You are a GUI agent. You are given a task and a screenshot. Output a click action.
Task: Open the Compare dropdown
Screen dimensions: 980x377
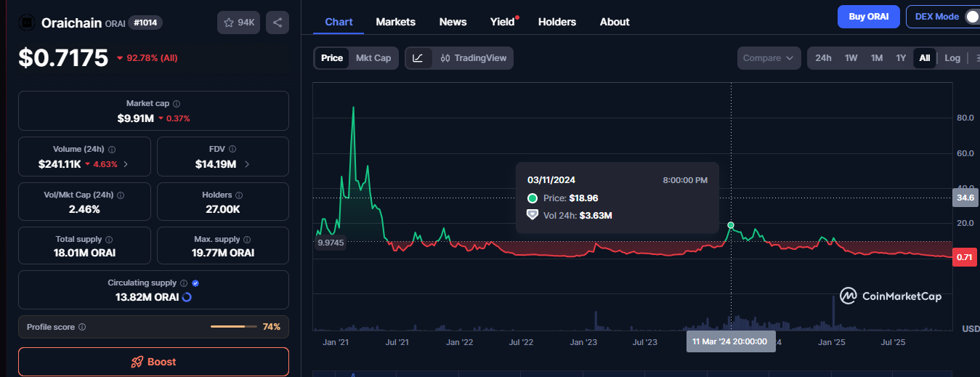coord(769,58)
